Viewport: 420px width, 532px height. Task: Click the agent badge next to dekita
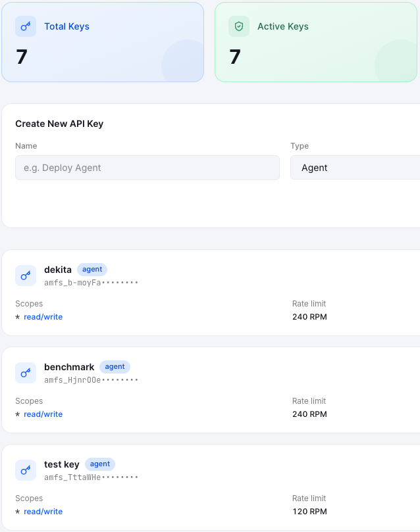click(92, 270)
